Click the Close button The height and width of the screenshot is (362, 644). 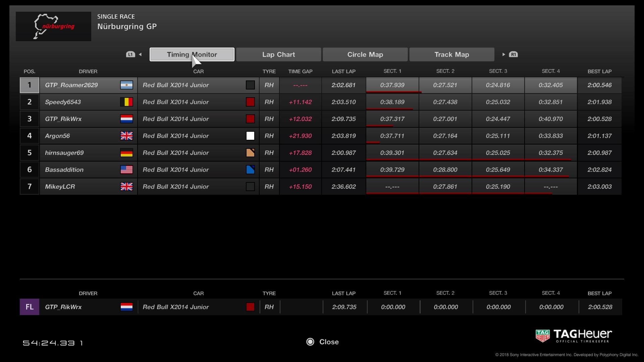[322, 342]
